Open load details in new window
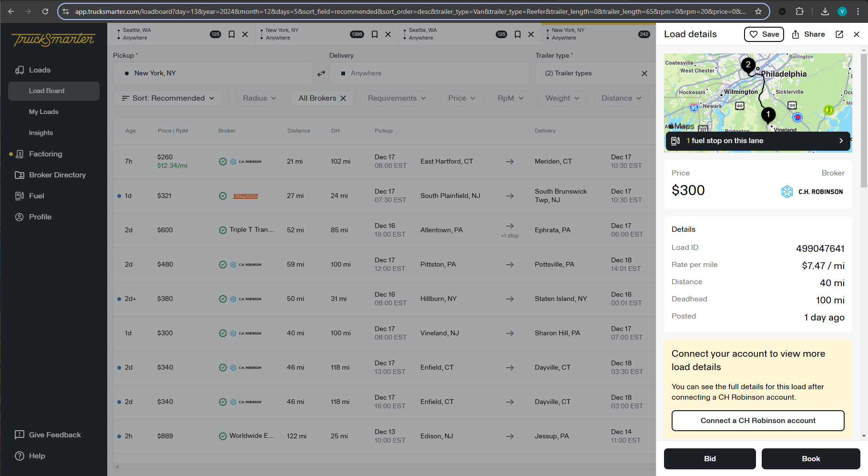868x476 pixels. point(839,34)
